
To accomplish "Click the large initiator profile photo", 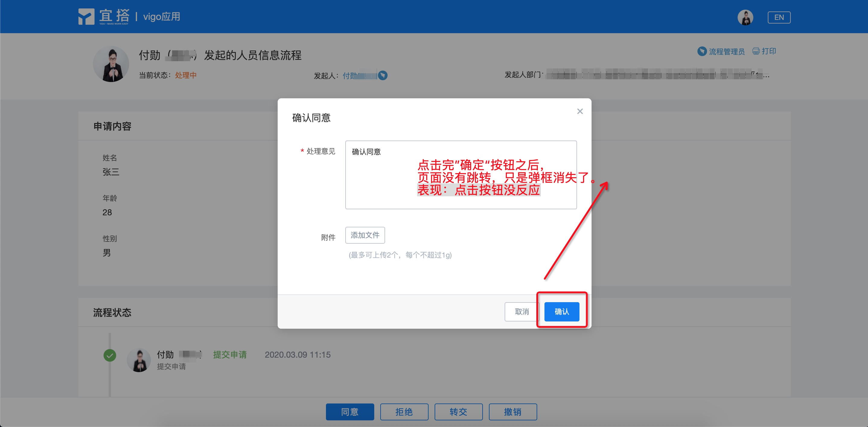I will pyautogui.click(x=111, y=64).
